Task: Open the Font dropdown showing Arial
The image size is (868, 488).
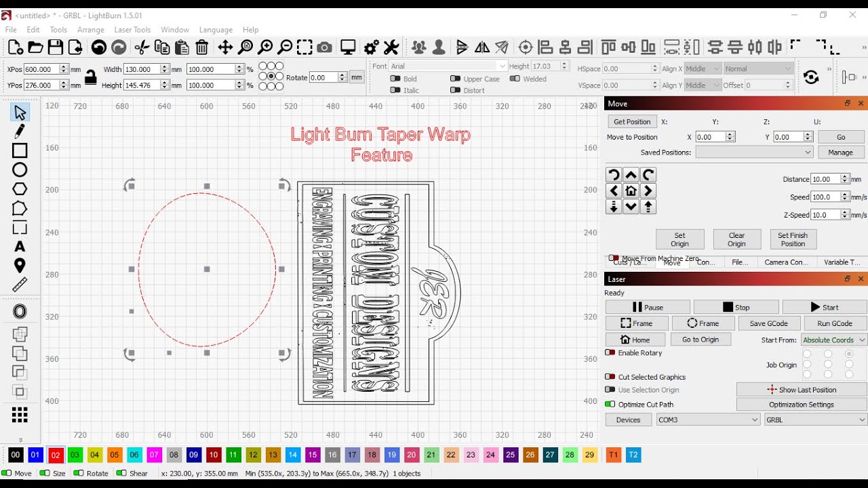Action: [448, 66]
